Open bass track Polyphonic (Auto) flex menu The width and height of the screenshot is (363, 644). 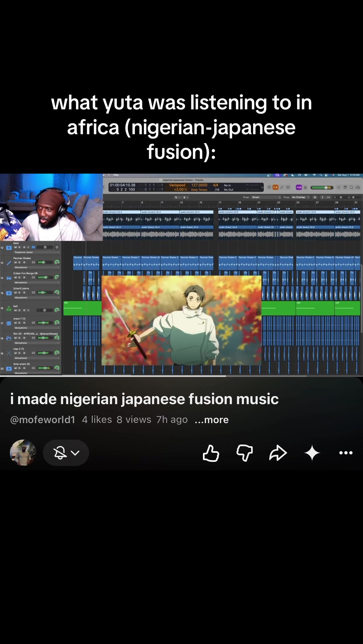(37, 252)
